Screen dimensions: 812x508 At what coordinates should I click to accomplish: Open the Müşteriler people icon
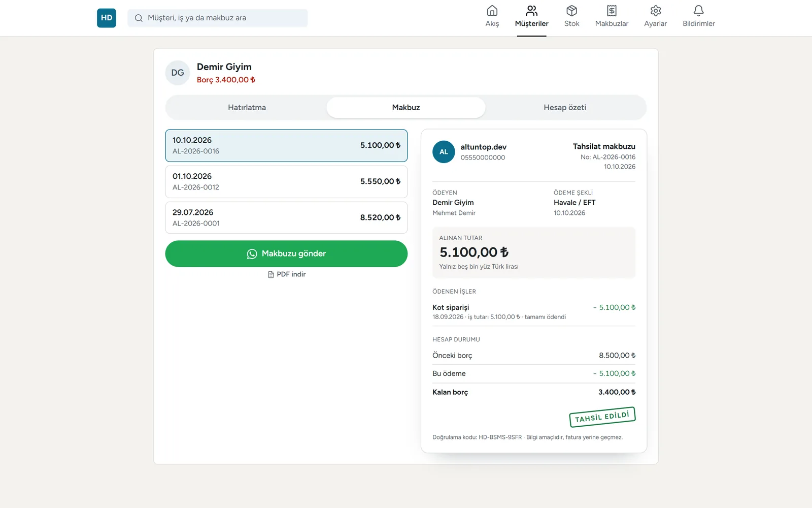(531, 11)
